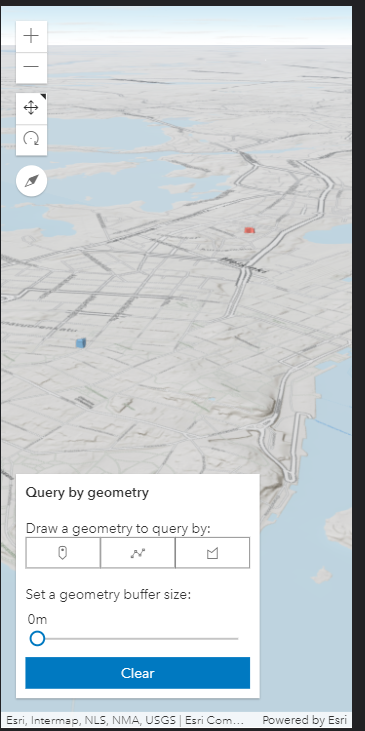The width and height of the screenshot is (365, 731).
Task: Expand the map attribution text
Action: click(125, 720)
